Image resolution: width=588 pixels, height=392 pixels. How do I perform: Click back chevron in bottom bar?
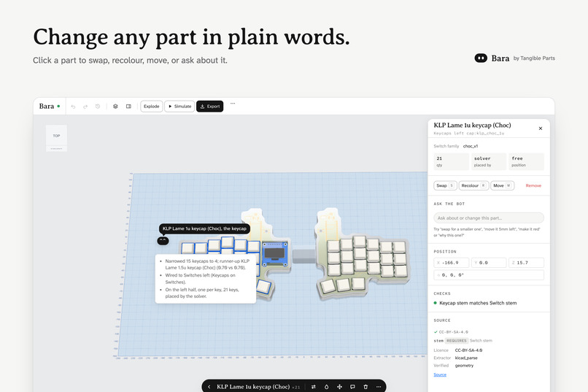click(x=209, y=387)
